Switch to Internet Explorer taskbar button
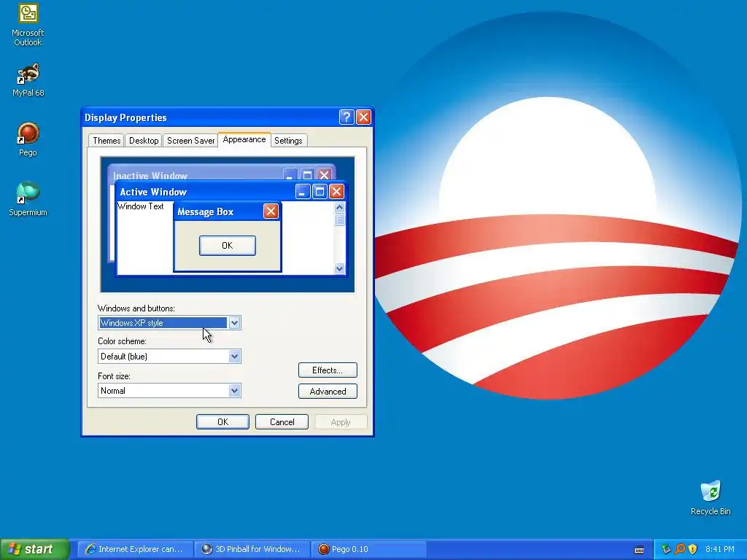747x560 pixels. pyautogui.click(x=135, y=549)
